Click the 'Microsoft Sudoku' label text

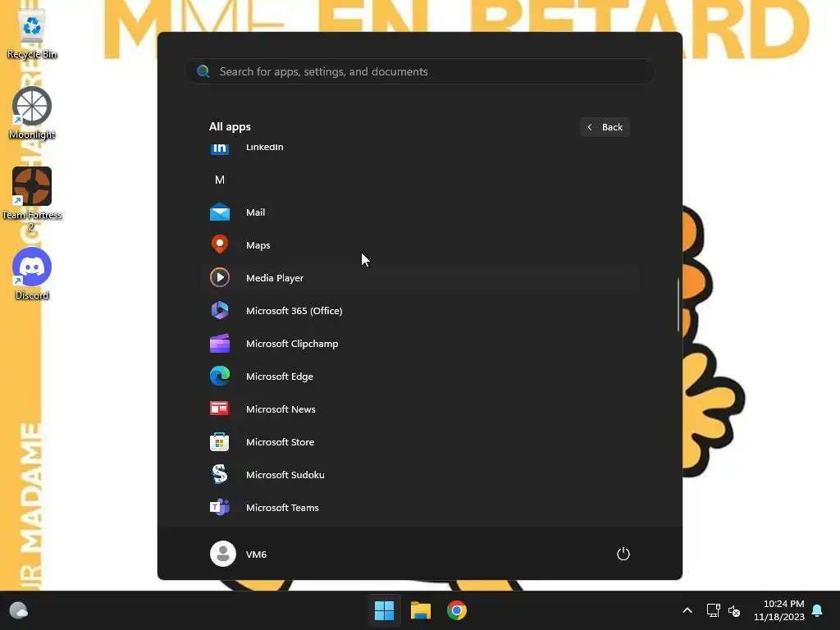coord(285,475)
